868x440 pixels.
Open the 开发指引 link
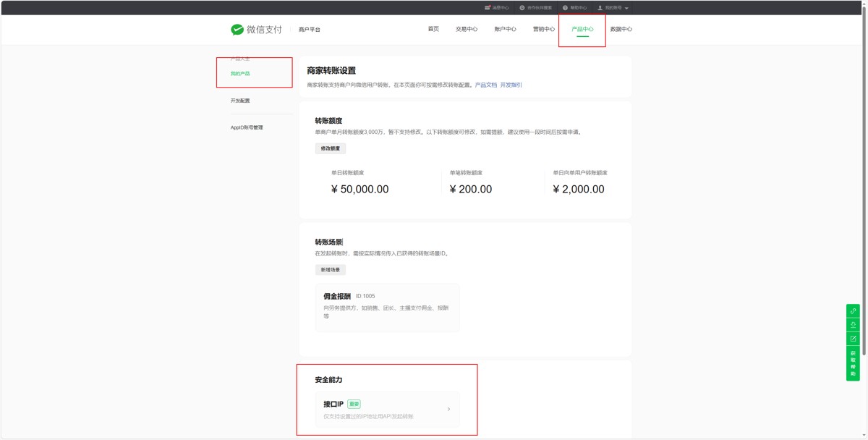click(x=511, y=85)
